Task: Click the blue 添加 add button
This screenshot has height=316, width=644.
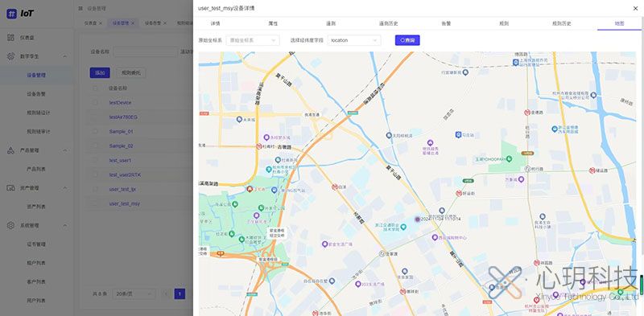Action: click(x=100, y=73)
